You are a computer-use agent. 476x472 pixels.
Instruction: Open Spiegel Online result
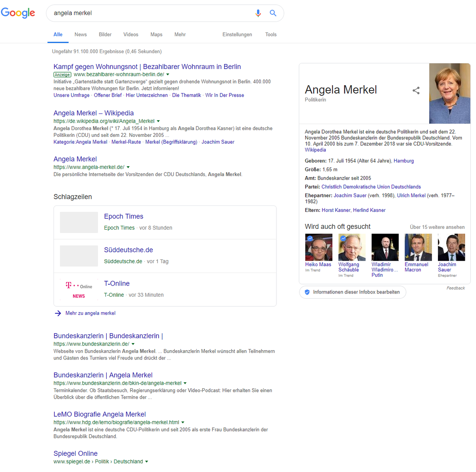(75, 453)
